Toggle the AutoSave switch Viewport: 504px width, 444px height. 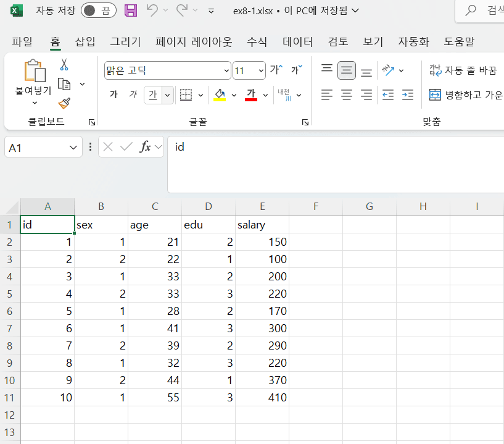point(99,10)
